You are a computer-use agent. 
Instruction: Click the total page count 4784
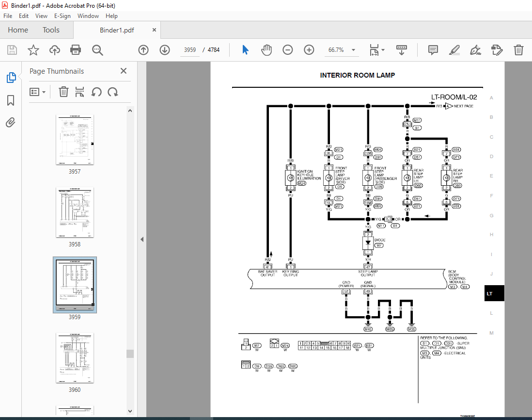pyautogui.click(x=213, y=50)
